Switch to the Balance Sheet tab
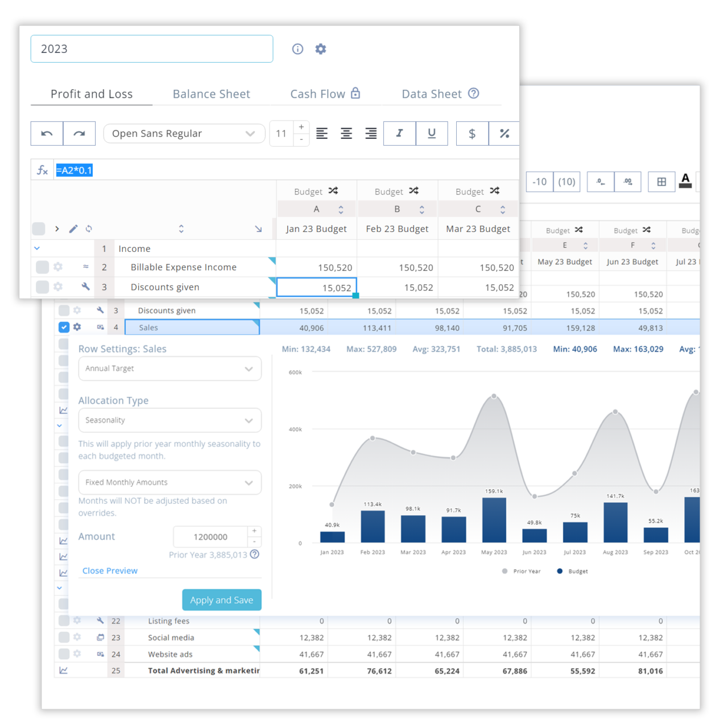 pos(212,94)
